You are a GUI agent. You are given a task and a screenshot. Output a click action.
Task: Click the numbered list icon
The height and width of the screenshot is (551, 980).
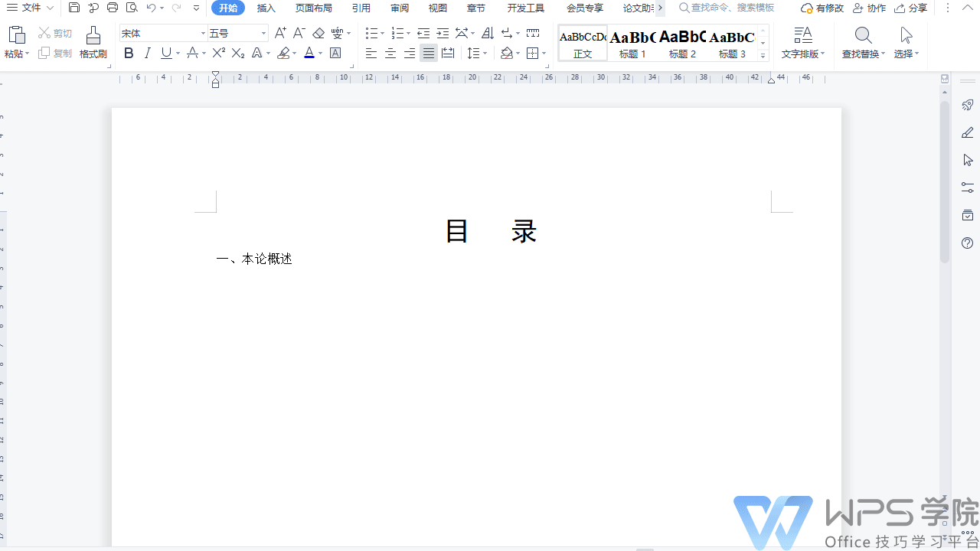[397, 33]
